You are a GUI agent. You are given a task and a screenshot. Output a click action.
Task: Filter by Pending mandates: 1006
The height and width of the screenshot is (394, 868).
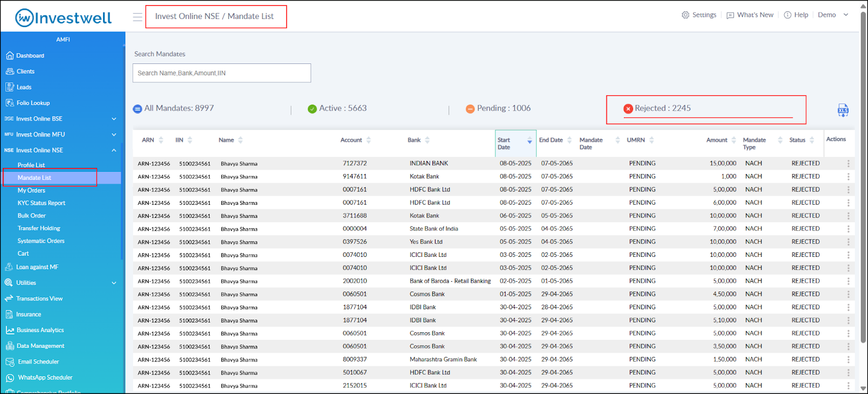click(498, 108)
